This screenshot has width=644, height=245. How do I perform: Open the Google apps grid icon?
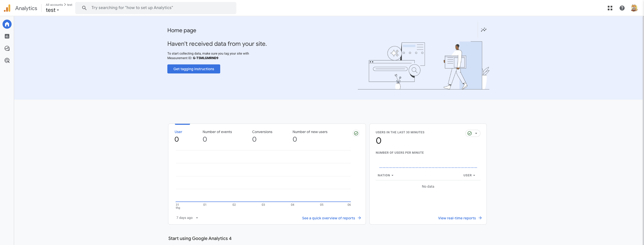pyautogui.click(x=610, y=8)
